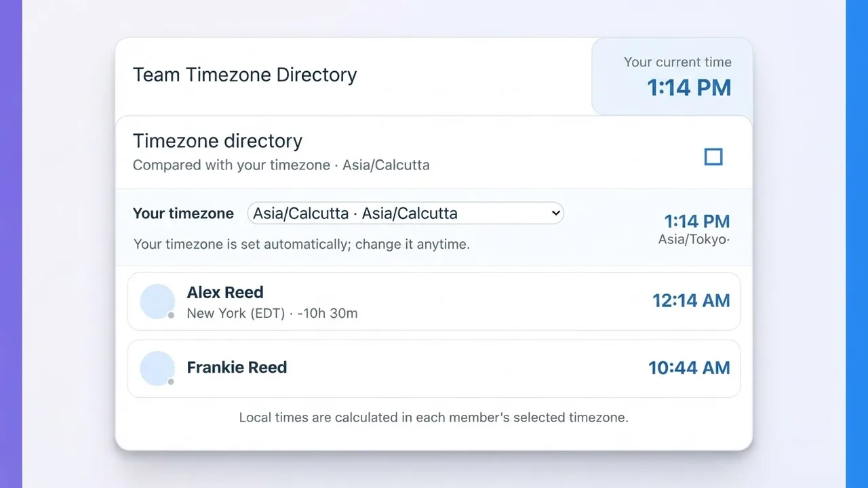Toggle the square checkbox beside Timezone directory
This screenshot has height=488, width=868.
coord(713,157)
